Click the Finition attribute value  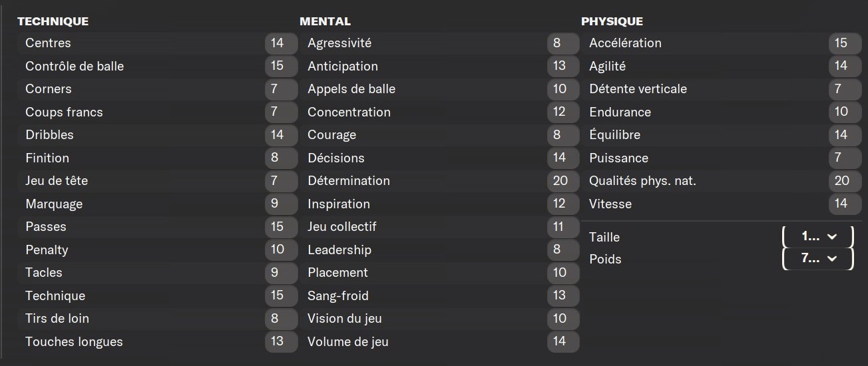(281, 158)
